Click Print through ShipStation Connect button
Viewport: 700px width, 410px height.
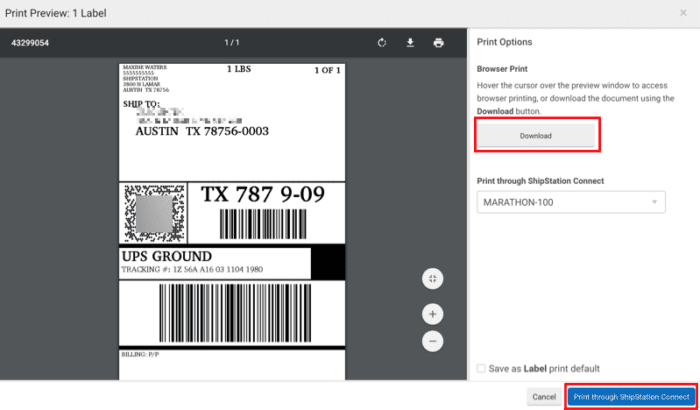click(x=631, y=397)
